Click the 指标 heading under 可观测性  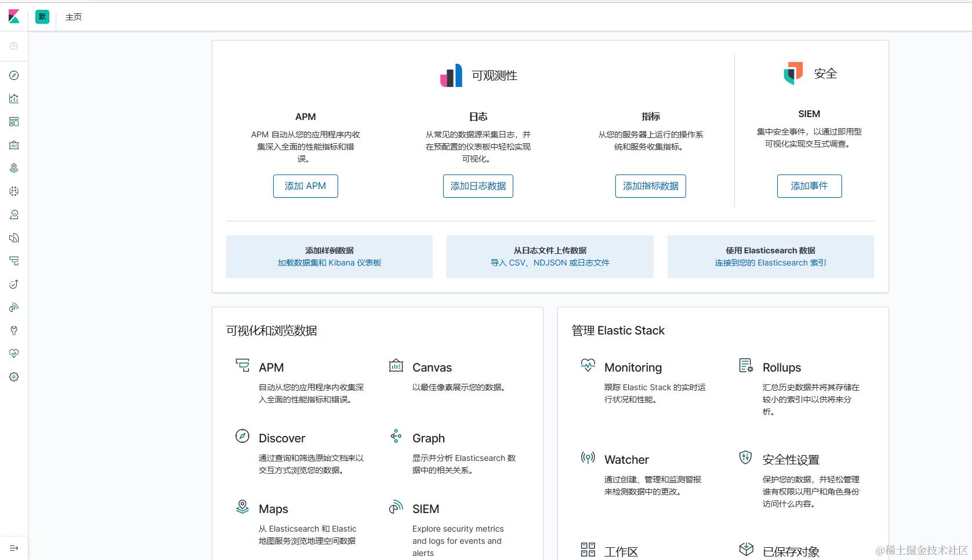[651, 117]
